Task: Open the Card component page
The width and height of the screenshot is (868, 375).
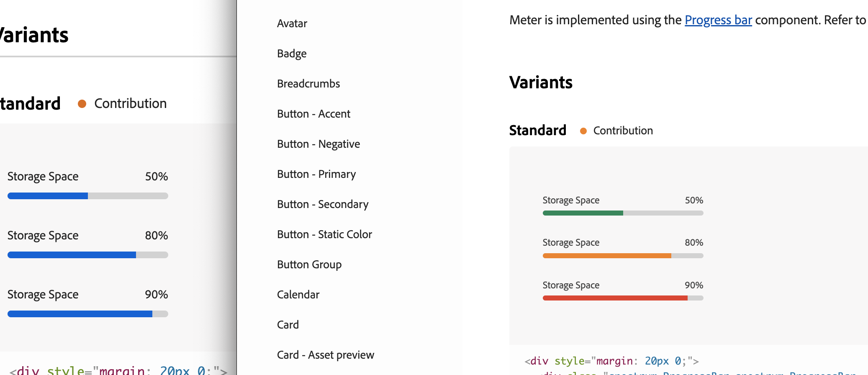Action: 288,325
